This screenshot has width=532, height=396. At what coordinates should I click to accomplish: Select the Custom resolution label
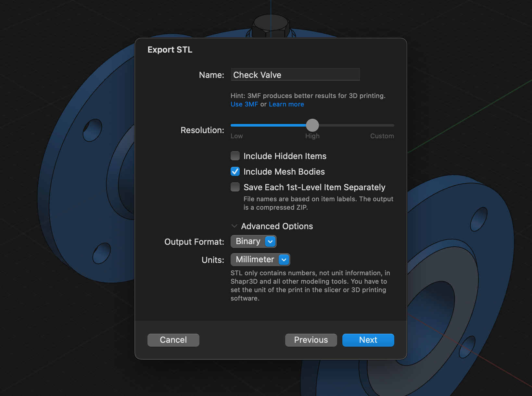[x=382, y=136]
